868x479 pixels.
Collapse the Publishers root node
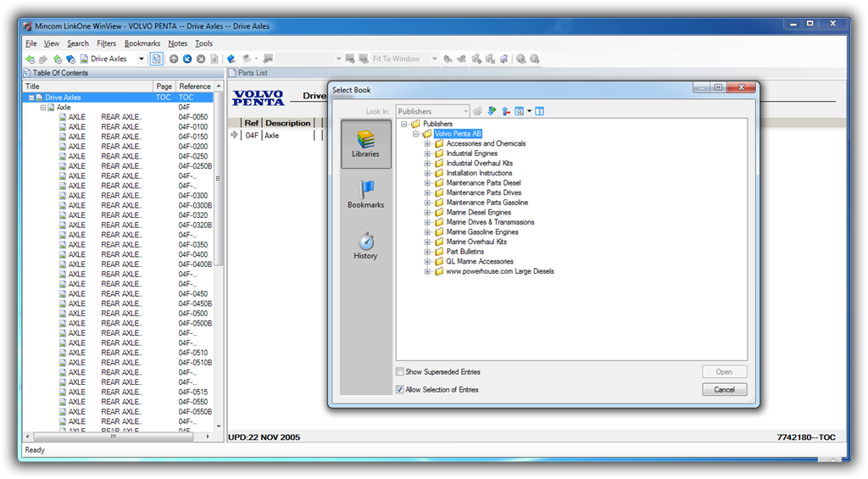pyautogui.click(x=404, y=124)
